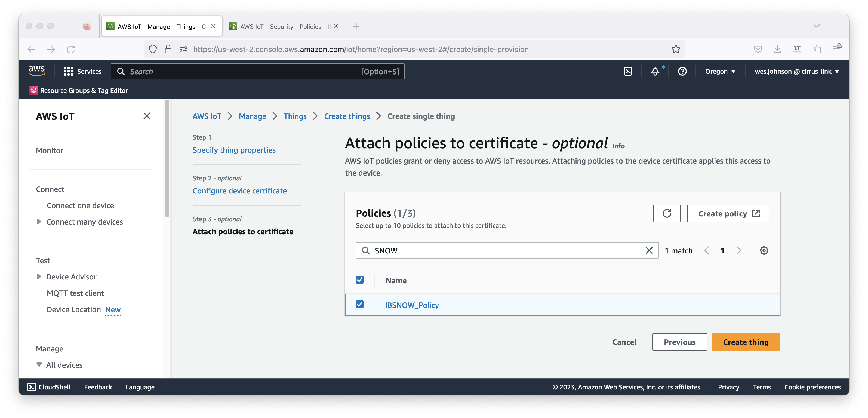
Task: Open Feedback in the footer
Action: coord(98,387)
